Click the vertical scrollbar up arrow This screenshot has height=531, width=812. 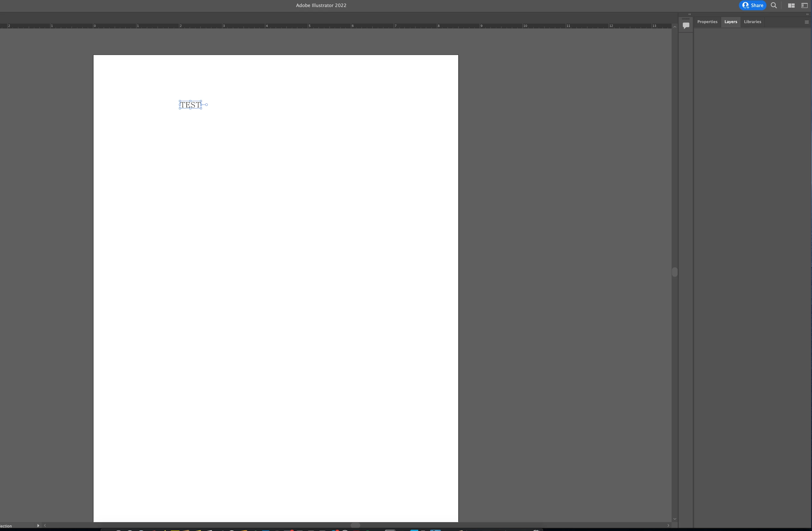click(x=675, y=27)
